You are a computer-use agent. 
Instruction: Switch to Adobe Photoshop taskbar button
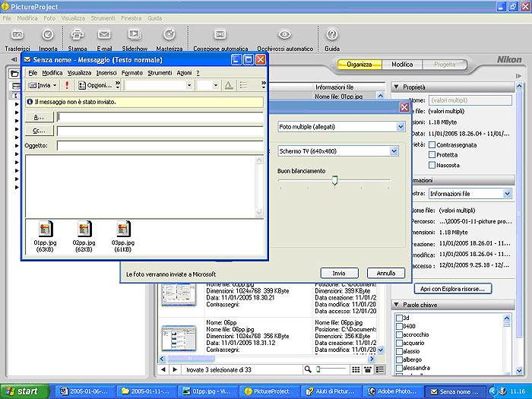[x=394, y=391]
